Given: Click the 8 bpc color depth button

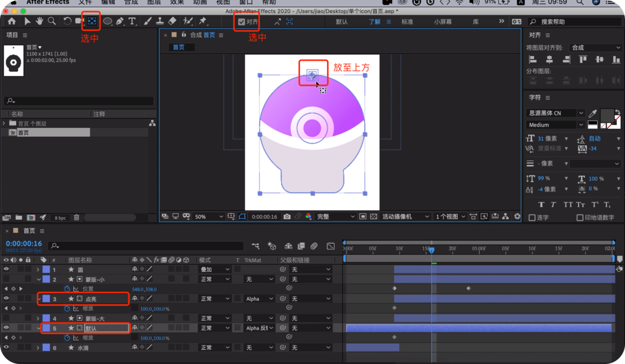Looking at the screenshot, I should click(60, 218).
